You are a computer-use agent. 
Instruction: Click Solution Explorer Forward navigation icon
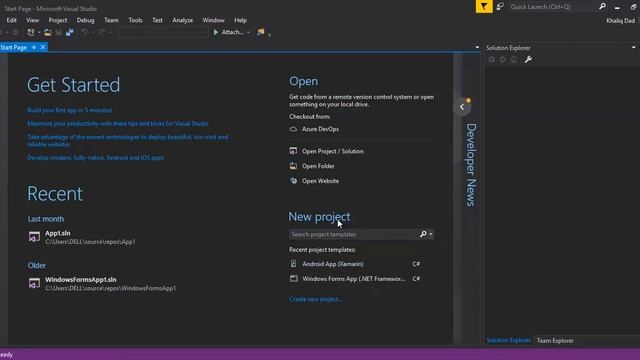coord(502,60)
